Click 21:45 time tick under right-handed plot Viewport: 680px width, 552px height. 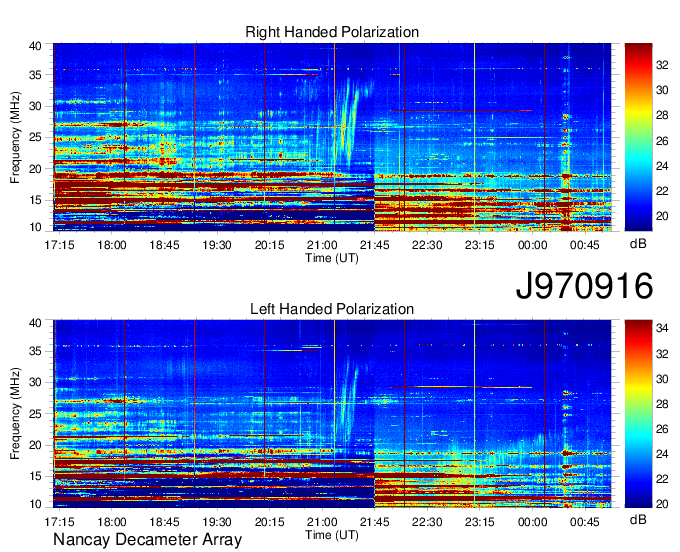pyautogui.click(x=375, y=245)
